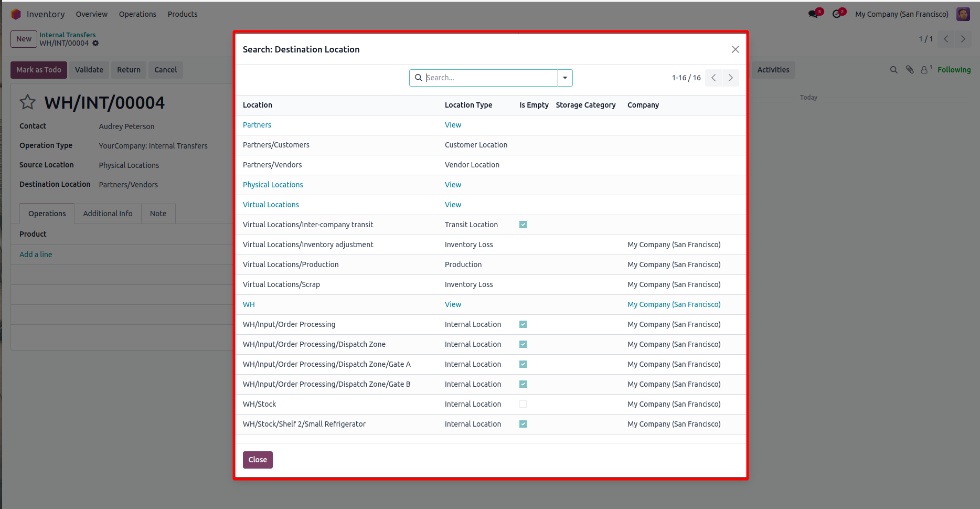This screenshot has width=980, height=509.
Task: Select Virtual Locations/Production
Action: pos(491,264)
